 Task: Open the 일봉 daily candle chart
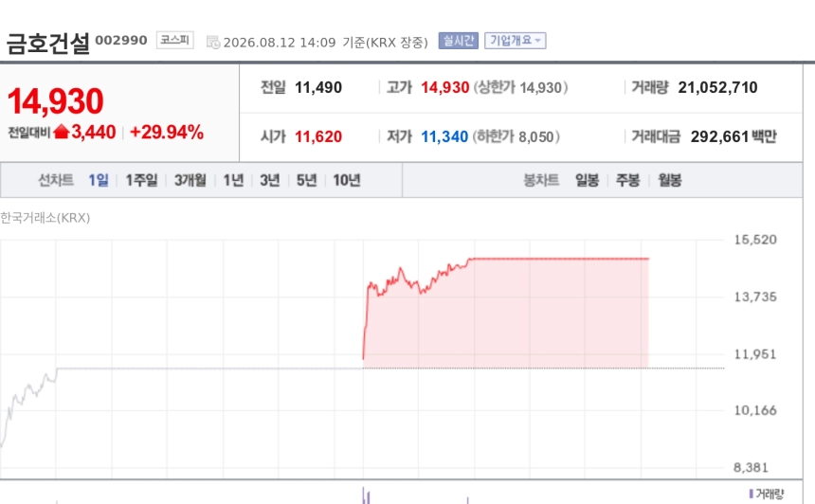point(587,180)
